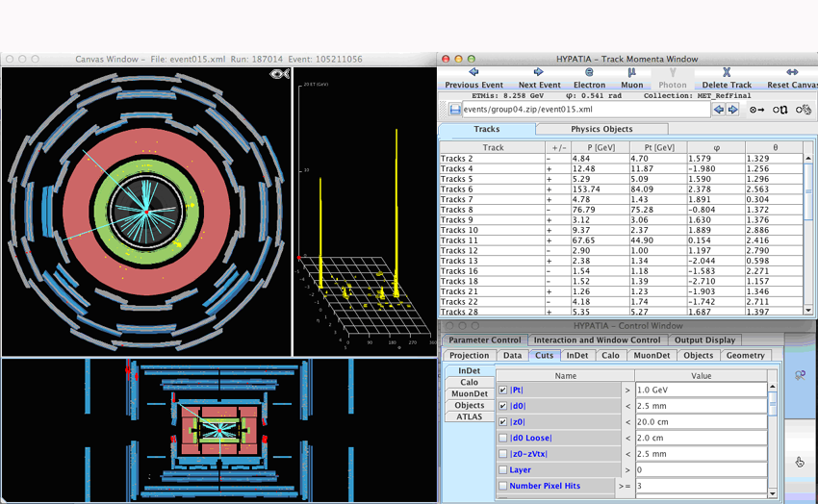
Task: Enable the Layer cut checkbox
Action: coord(503,469)
